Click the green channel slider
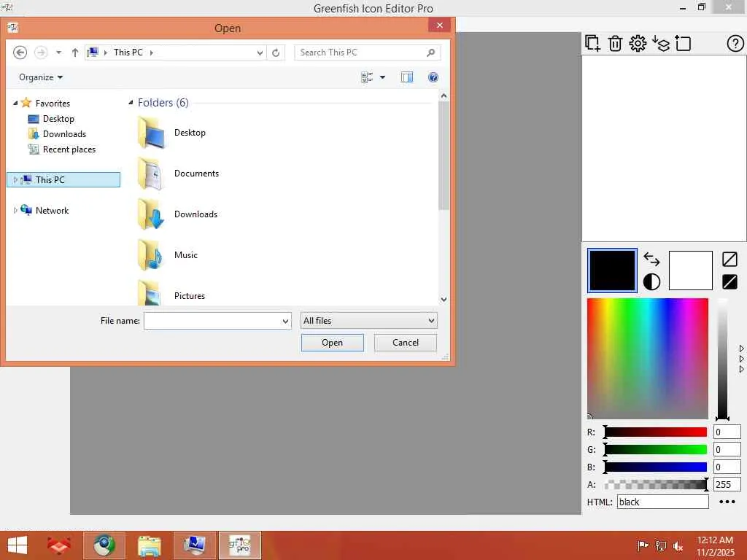 pyautogui.click(x=656, y=449)
